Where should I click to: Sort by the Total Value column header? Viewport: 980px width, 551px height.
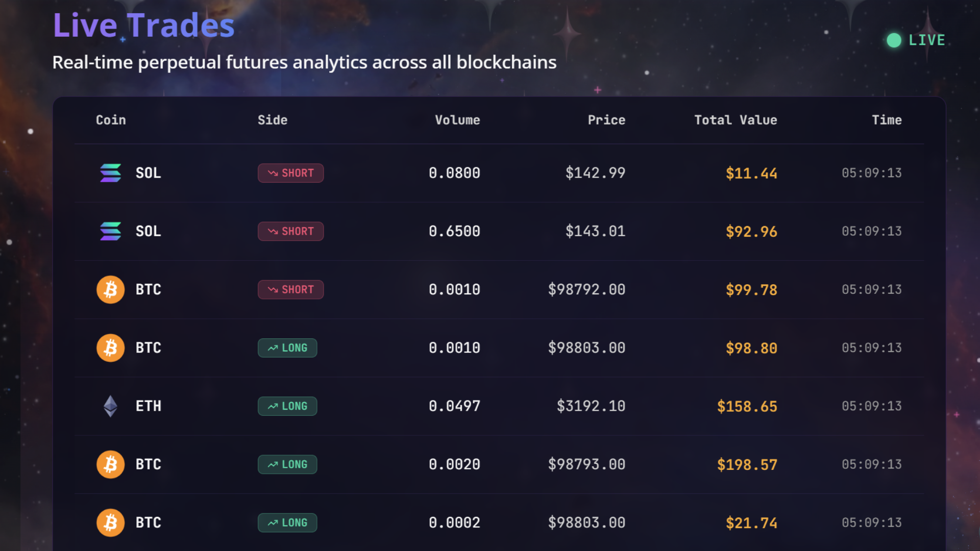click(736, 120)
